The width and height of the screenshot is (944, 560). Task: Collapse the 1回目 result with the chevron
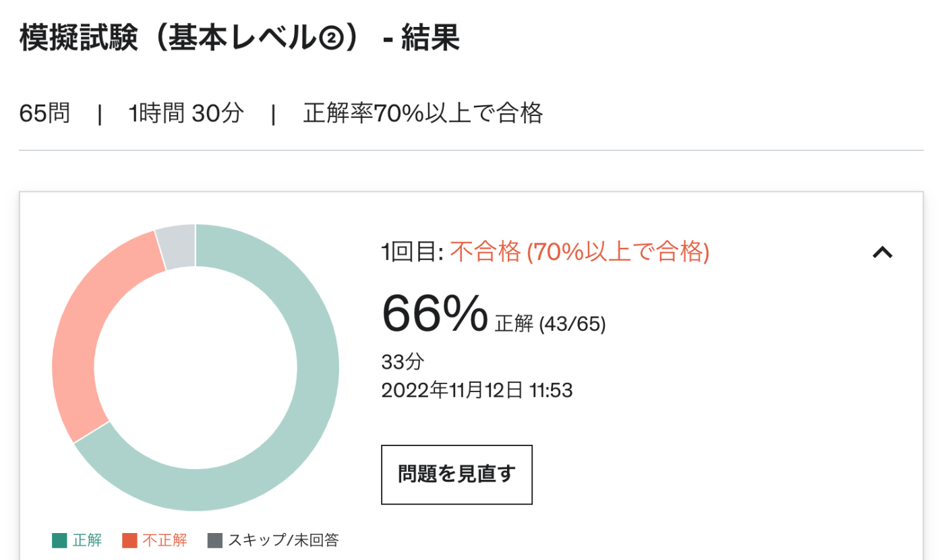883,253
